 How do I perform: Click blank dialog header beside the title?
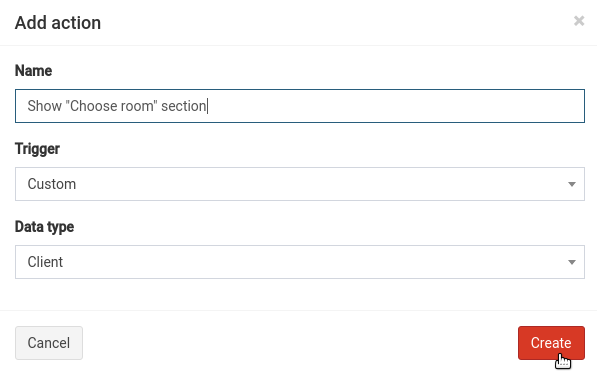335,23
